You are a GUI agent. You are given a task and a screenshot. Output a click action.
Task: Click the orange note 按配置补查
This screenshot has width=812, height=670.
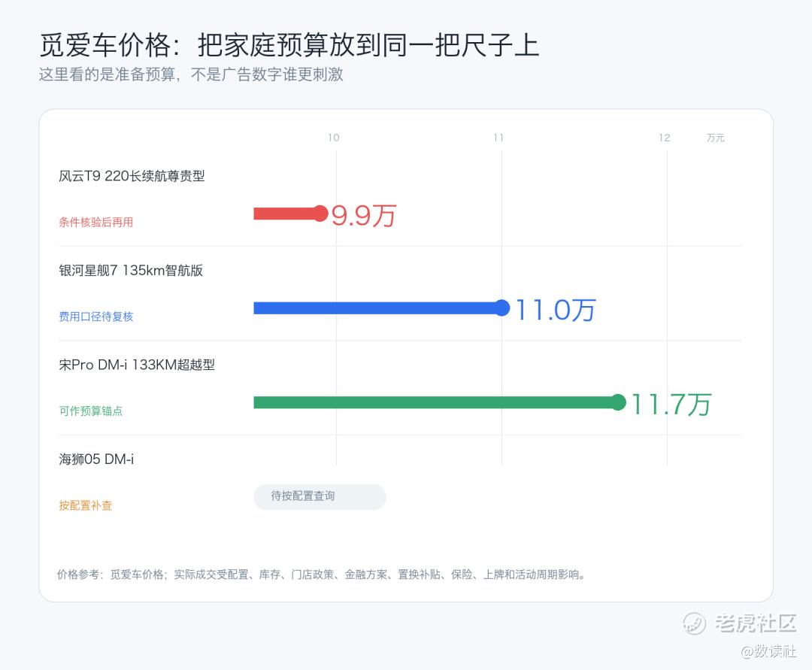click(86, 505)
